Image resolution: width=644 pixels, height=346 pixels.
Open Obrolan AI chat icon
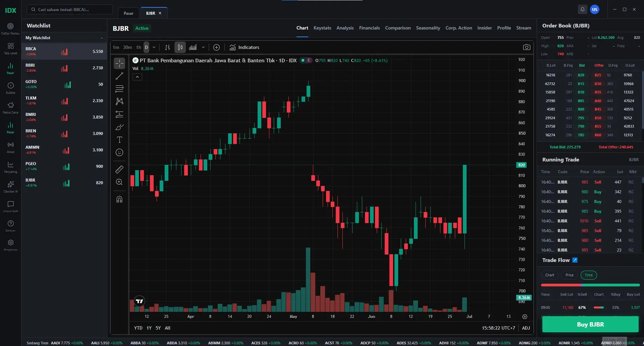10,187
